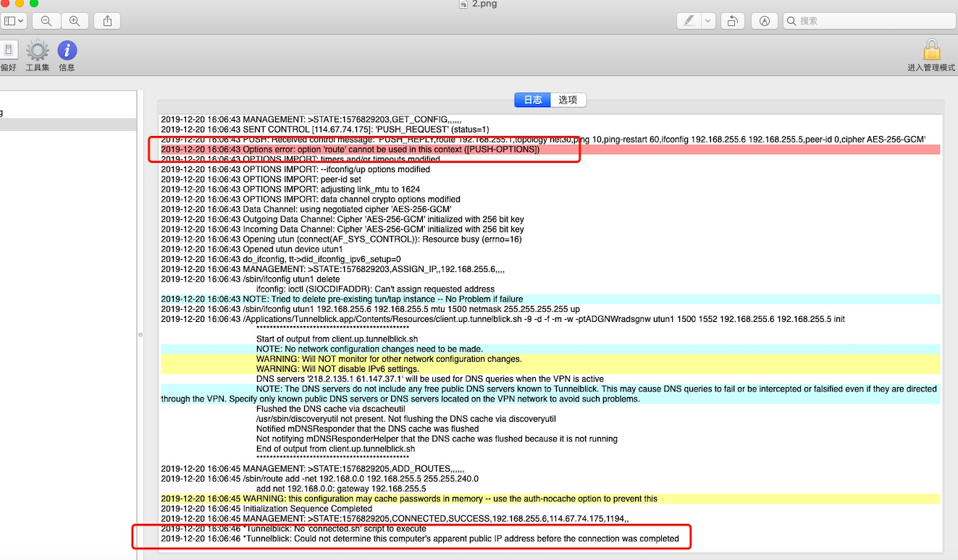The height and width of the screenshot is (560, 958).
Task: Open the markup style chevron dropdown
Action: [707, 20]
